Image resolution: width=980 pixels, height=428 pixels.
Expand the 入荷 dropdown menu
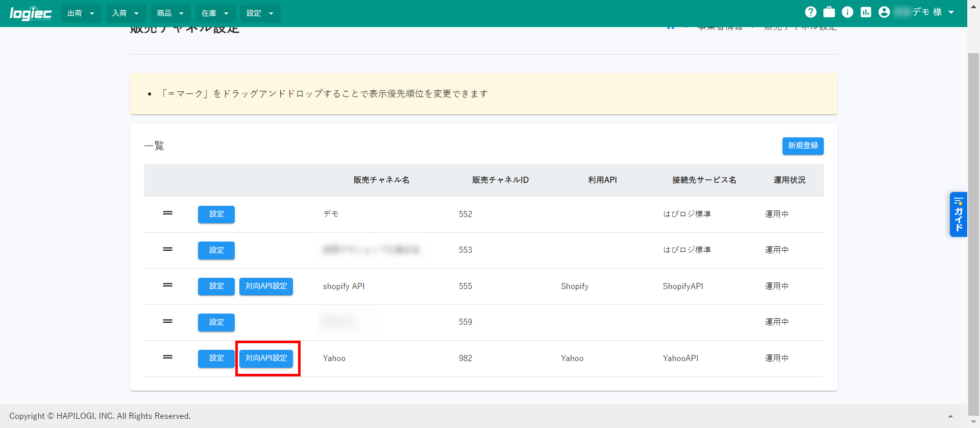pos(126,13)
